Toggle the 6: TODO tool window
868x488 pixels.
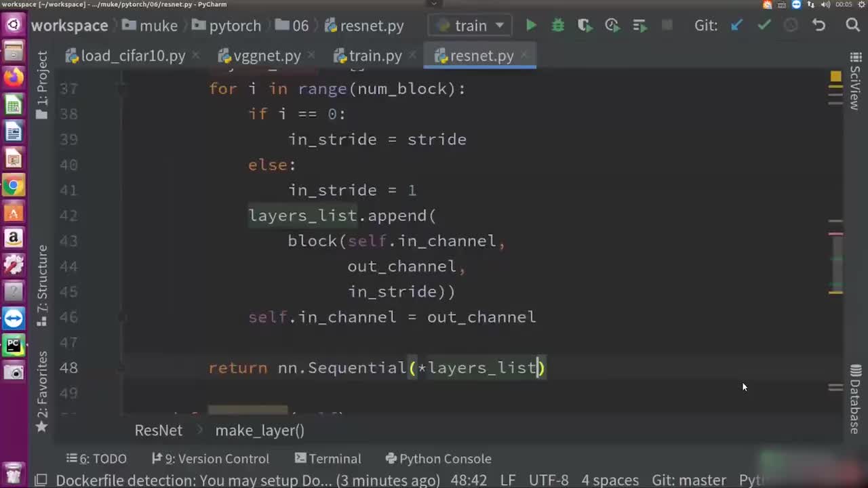96,459
